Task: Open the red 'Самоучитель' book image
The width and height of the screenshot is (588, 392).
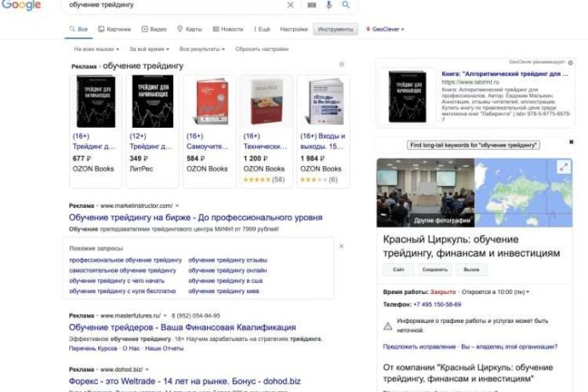Action: click(x=210, y=101)
